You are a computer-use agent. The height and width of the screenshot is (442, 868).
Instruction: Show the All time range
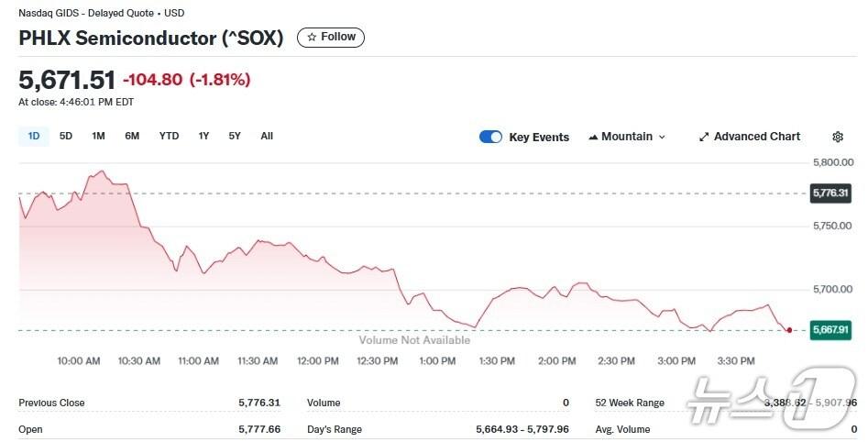pos(267,136)
